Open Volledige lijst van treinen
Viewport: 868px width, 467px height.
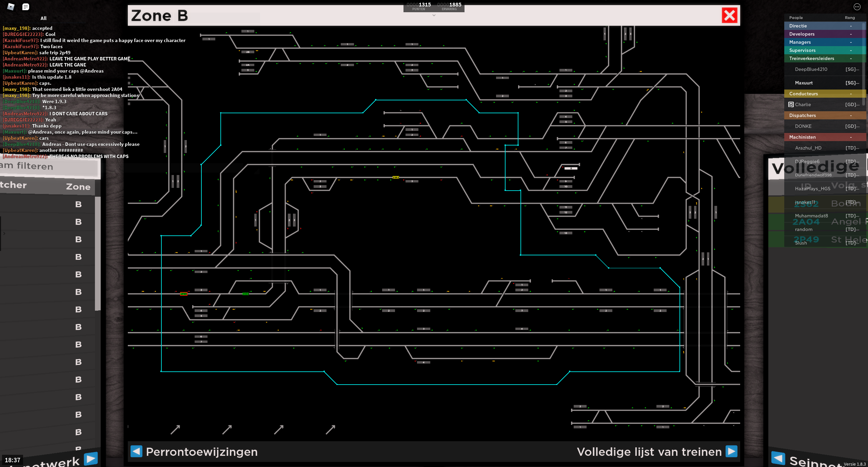[x=649, y=452]
